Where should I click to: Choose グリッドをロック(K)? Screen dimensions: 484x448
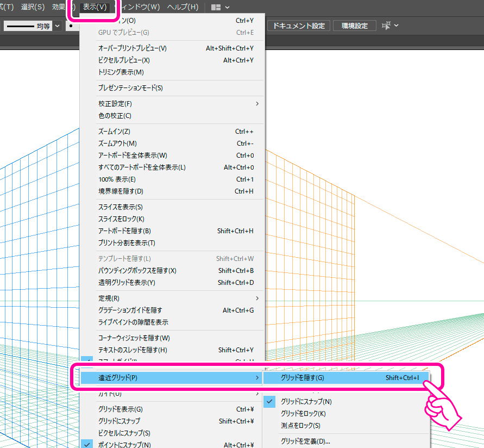[x=346, y=414]
